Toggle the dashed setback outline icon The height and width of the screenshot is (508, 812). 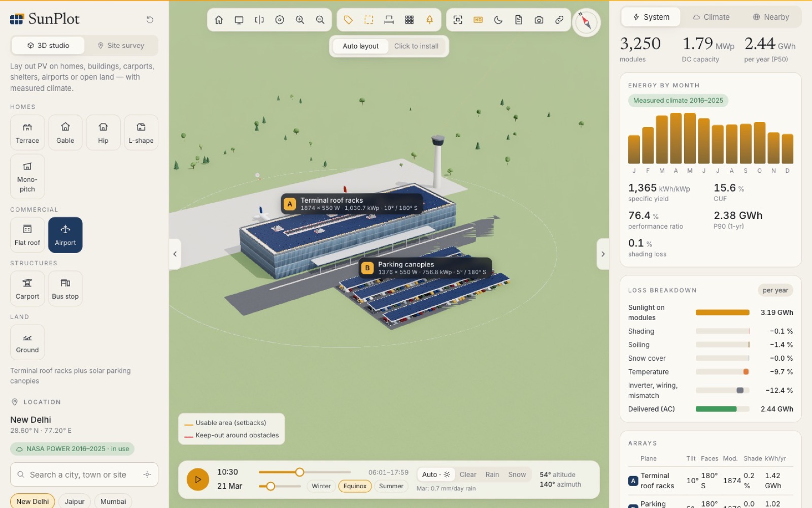368,20
